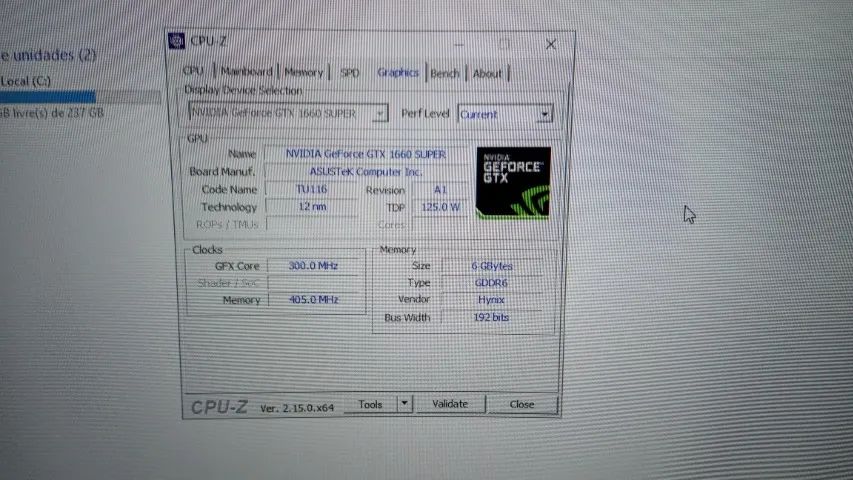Click the 300.0 MHz GFX Core value

pos(313,266)
